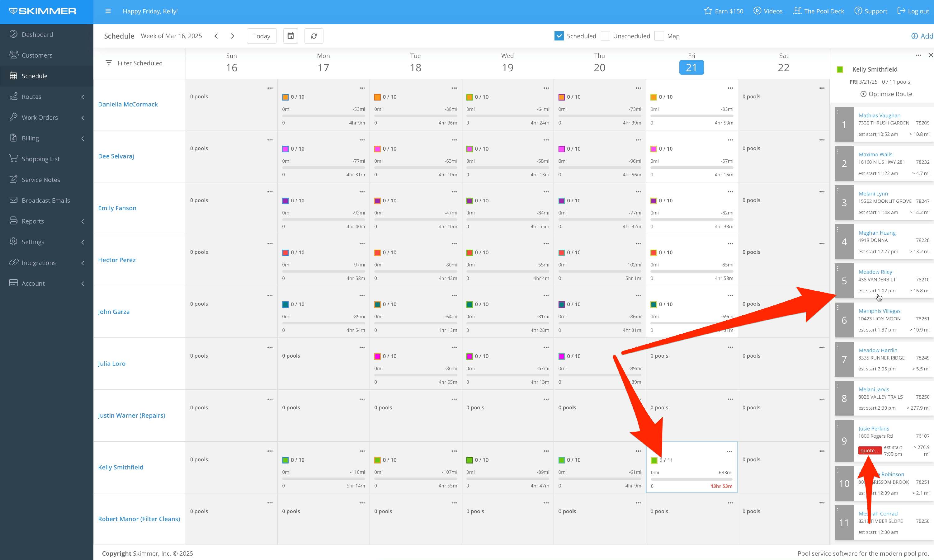Open Service Notes in the sidebar
934x560 pixels.
tap(41, 180)
